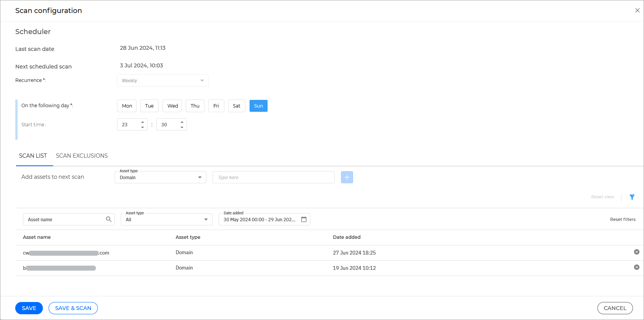The image size is (644, 320).
Task: Focus the Type here asset input field
Action: (273, 177)
